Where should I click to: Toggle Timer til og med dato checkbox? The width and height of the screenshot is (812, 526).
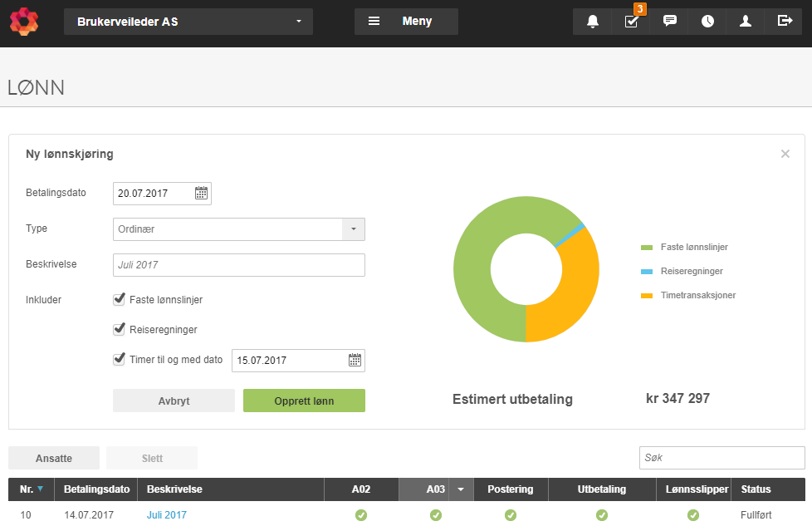coord(119,359)
